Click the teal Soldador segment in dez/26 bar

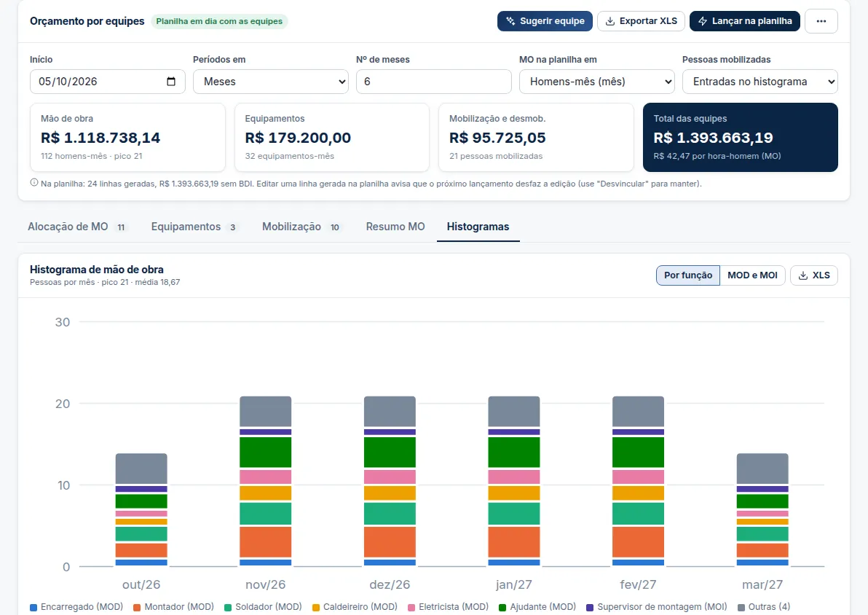click(x=390, y=514)
